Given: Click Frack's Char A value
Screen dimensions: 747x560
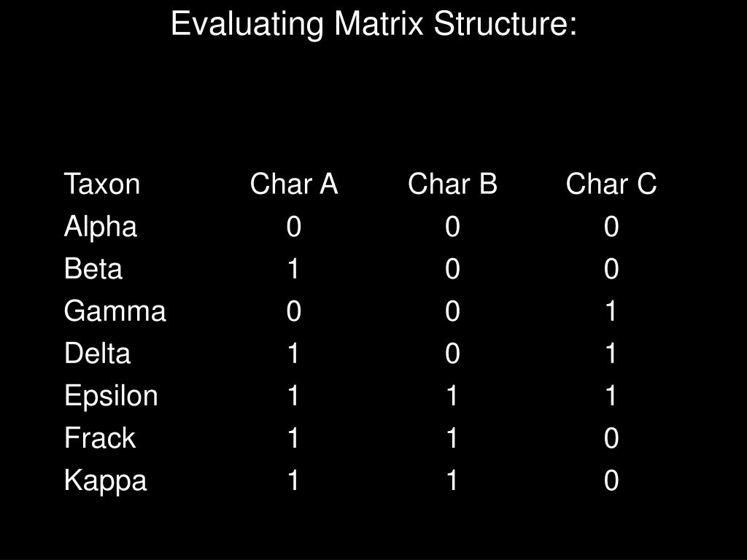Looking at the screenshot, I should (293, 438).
